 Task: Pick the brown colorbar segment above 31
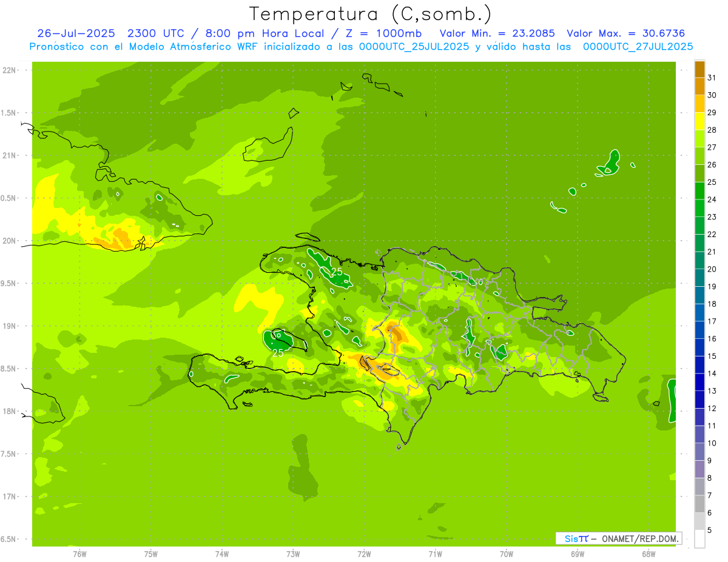click(699, 69)
